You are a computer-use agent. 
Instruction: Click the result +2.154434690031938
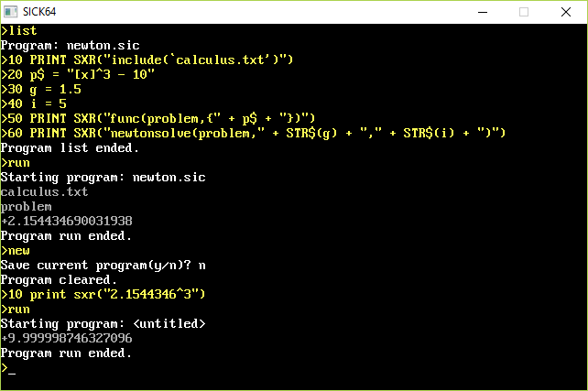coord(66,222)
